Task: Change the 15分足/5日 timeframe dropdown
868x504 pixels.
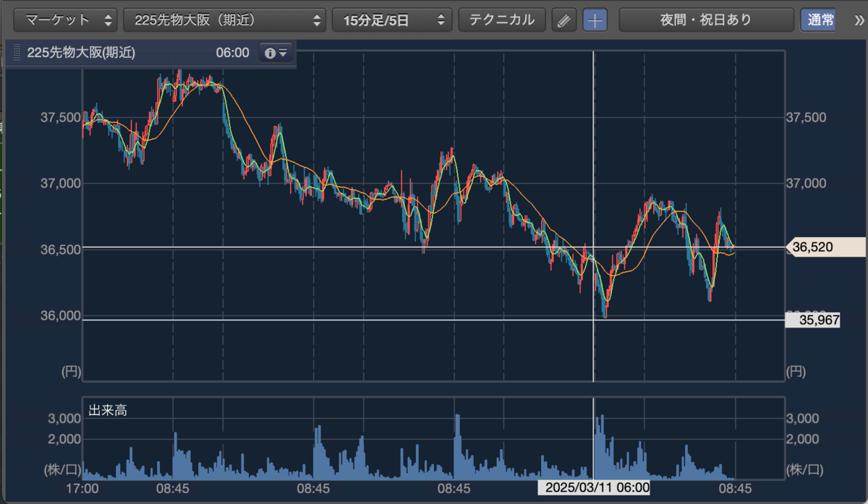Action: [392, 20]
